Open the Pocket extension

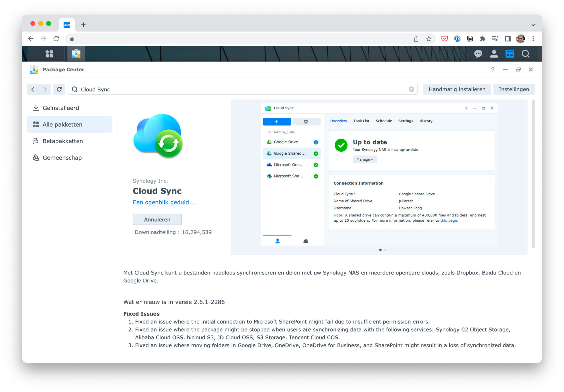(x=444, y=39)
